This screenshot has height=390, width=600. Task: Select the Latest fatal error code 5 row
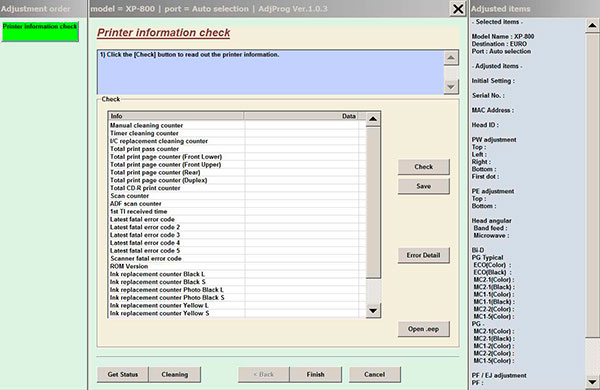237,251
